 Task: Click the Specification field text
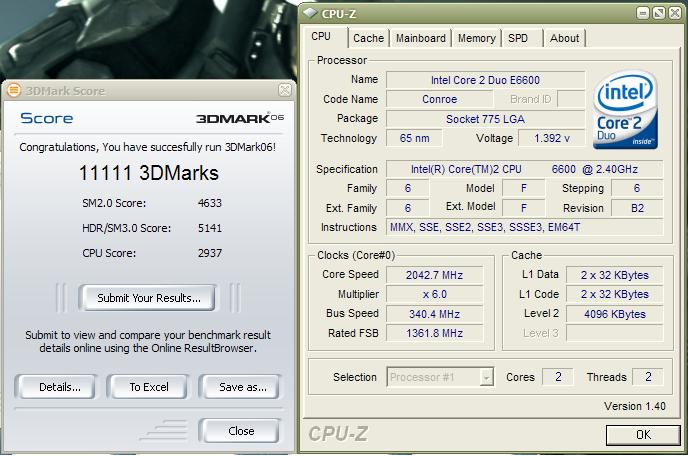pos(524,169)
